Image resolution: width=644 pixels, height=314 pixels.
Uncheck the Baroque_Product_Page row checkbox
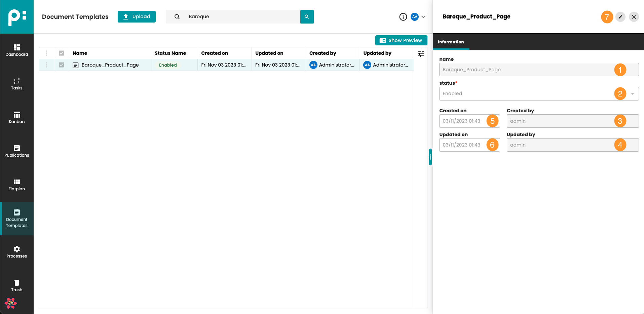62,65
